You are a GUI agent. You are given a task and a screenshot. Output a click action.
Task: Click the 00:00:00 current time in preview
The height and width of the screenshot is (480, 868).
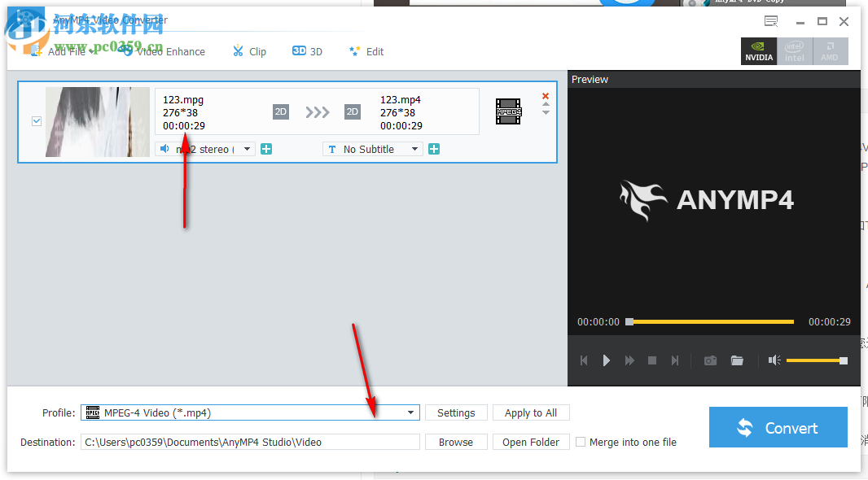(x=598, y=322)
